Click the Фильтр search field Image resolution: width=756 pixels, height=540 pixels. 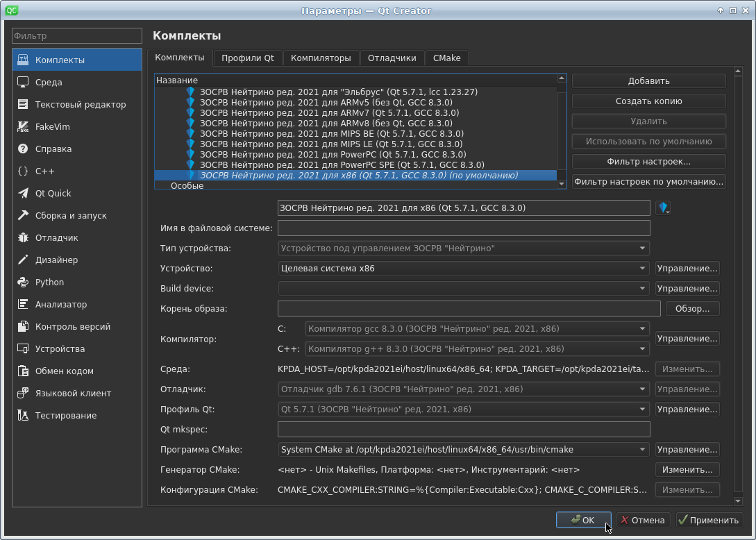pyautogui.click(x=77, y=36)
